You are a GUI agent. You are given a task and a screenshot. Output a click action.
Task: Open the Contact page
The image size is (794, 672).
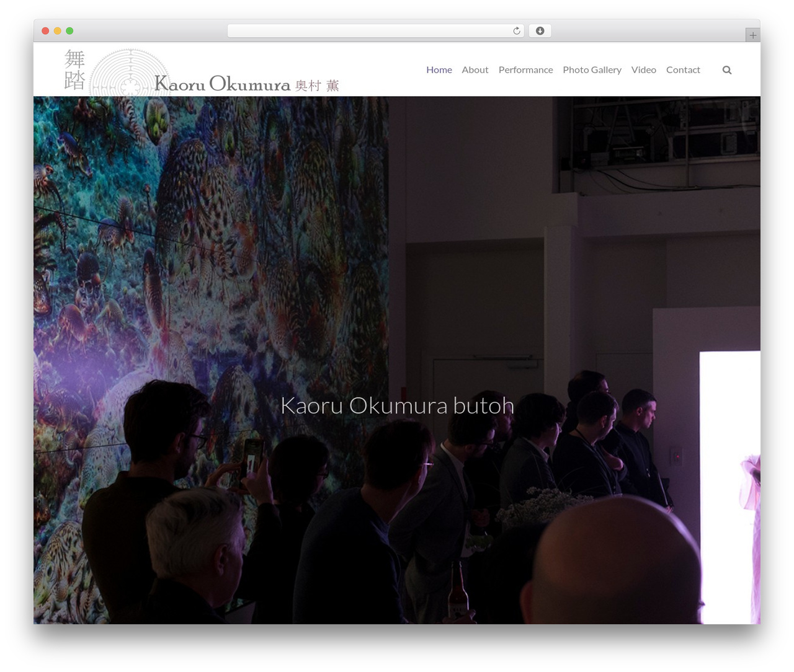coord(683,70)
